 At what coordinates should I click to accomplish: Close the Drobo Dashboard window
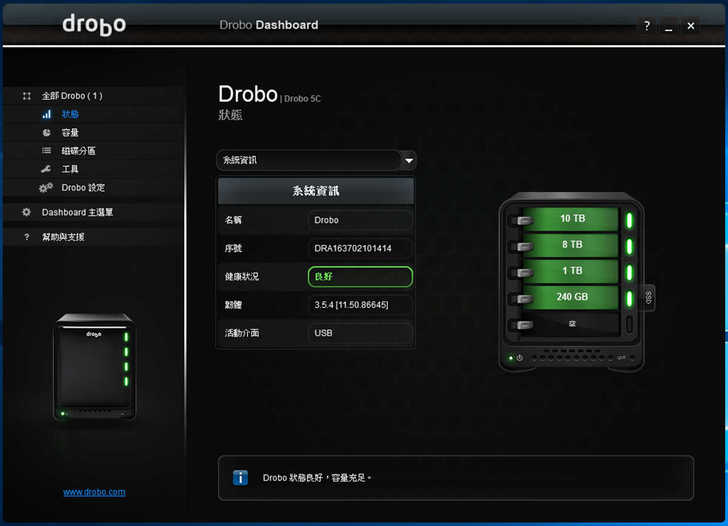pos(691,26)
